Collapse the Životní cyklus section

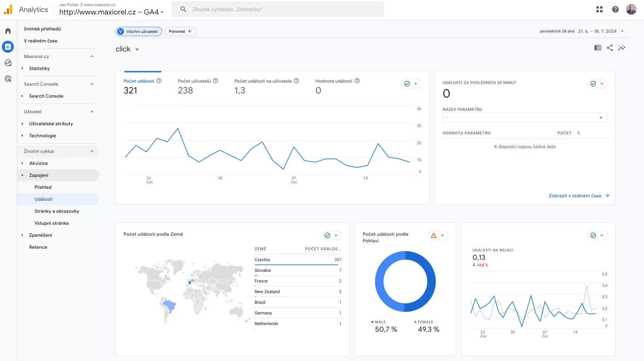[x=92, y=151]
